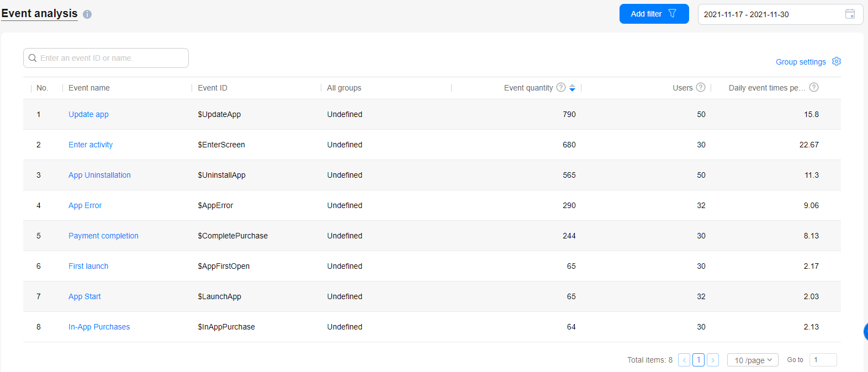This screenshot has height=372, width=868.
Task: Click the 22.67 daily event times value
Action: coord(809,145)
